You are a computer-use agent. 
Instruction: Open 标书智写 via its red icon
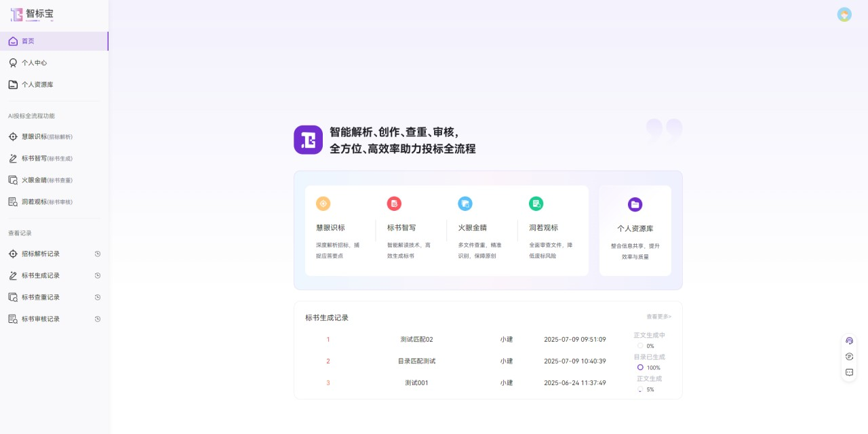[394, 203]
